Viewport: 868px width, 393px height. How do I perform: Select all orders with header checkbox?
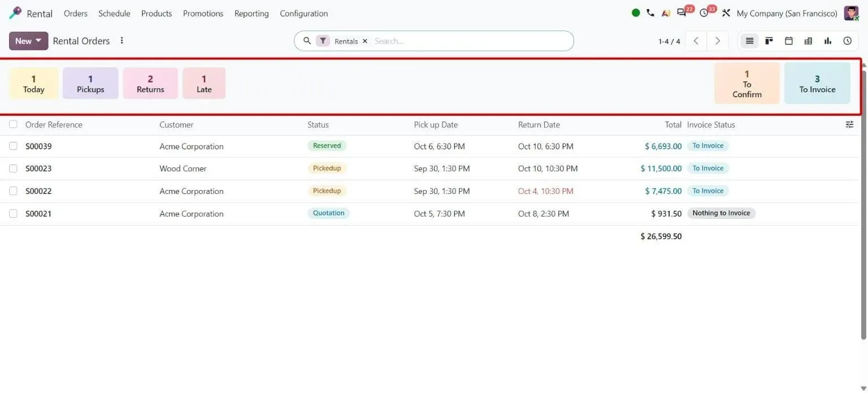tap(13, 124)
